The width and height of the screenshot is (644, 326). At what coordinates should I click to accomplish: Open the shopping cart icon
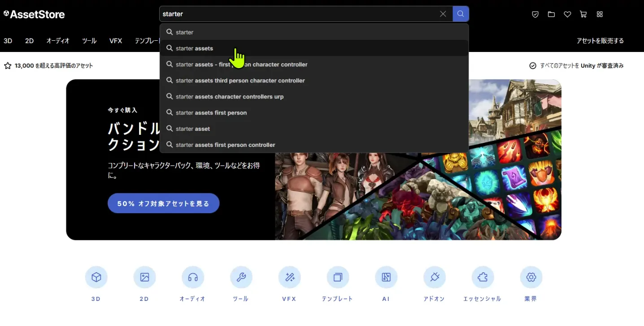[x=583, y=14]
